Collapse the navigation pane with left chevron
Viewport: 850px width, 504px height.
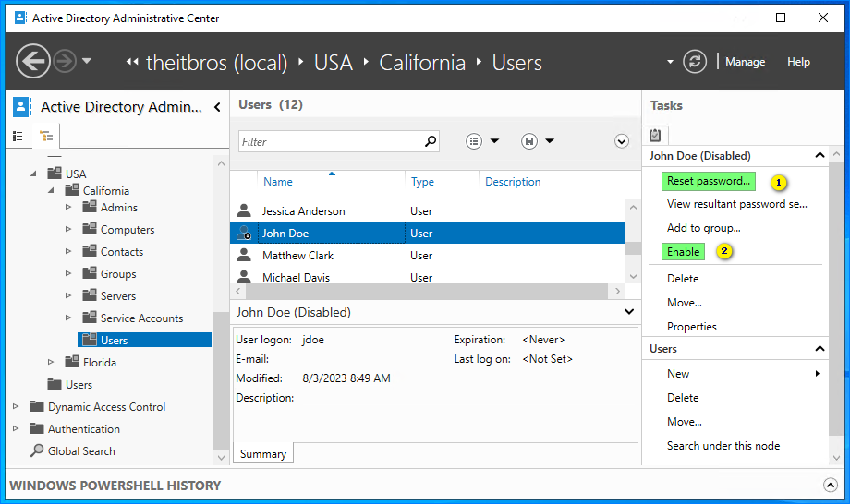(x=217, y=107)
